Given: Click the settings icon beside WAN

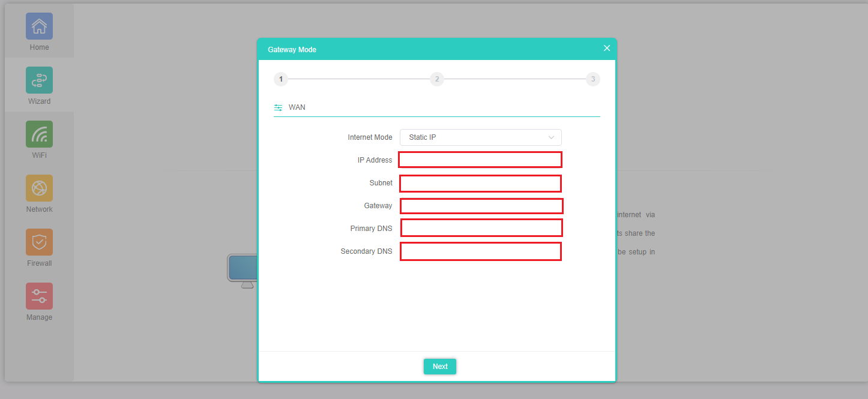Looking at the screenshot, I should click(278, 107).
